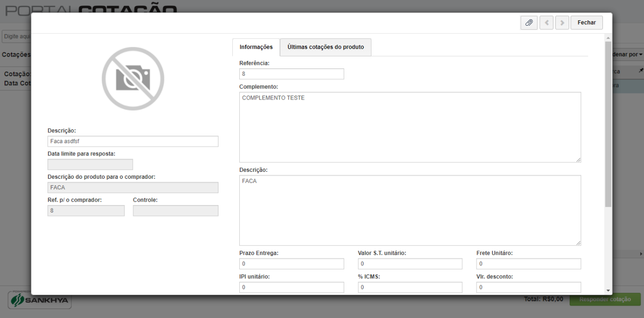Click the Referência input field
Screen dimensions: 644x318
[x=291, y=74]
